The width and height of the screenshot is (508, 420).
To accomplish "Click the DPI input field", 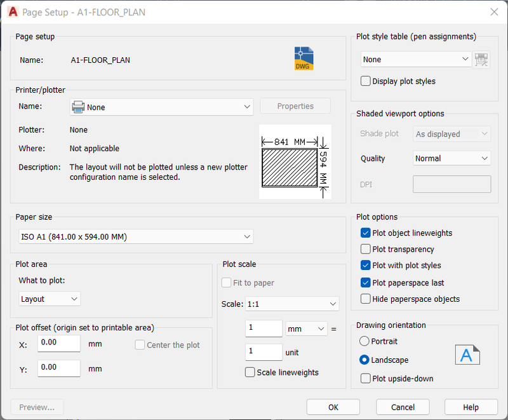I will (x=451, y=184).
